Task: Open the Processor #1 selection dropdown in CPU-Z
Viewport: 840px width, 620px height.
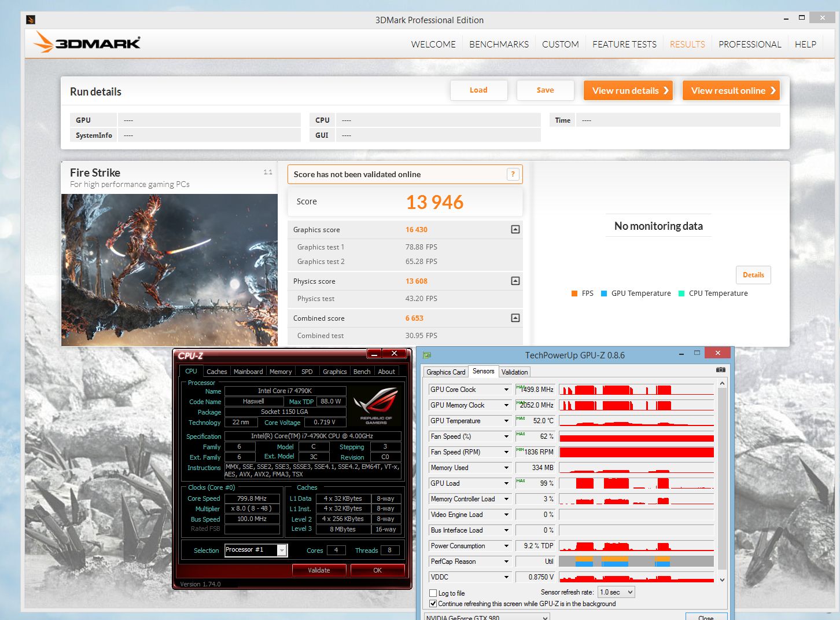Action: [282, 550]
